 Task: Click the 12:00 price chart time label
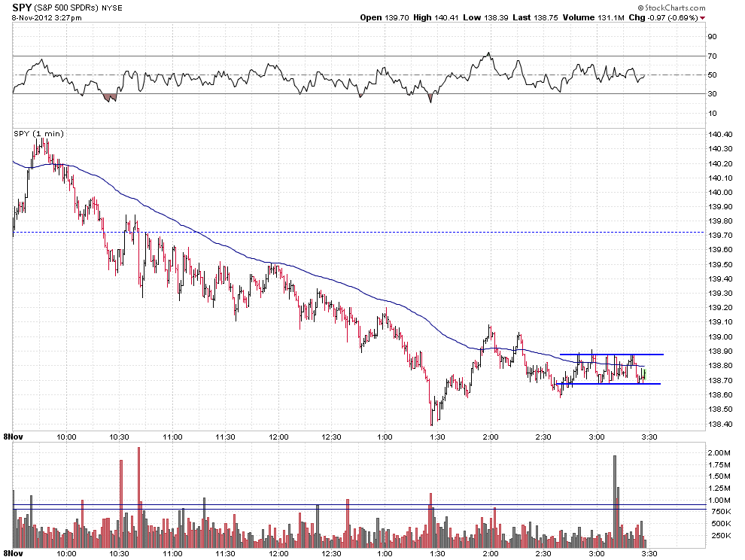pos(278,437)
